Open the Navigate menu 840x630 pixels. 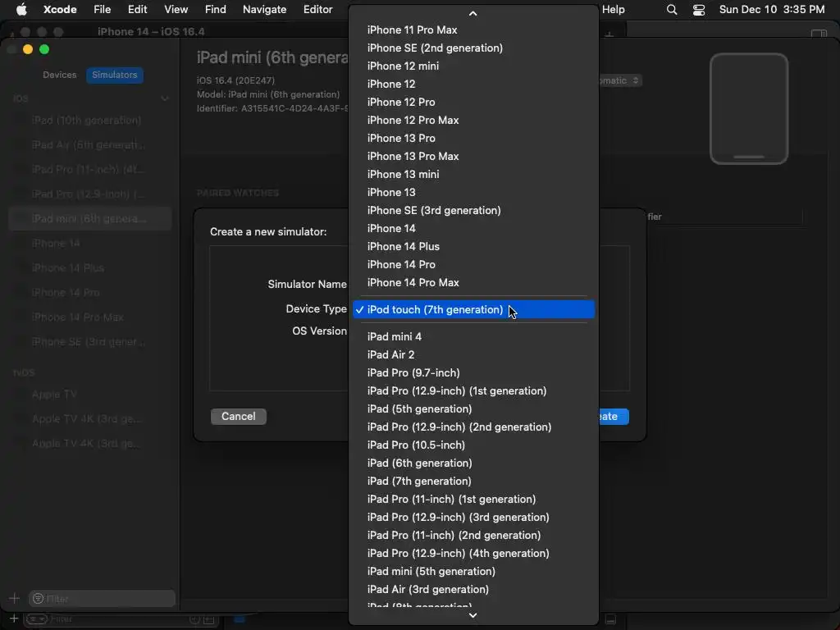tap(265, 10)
